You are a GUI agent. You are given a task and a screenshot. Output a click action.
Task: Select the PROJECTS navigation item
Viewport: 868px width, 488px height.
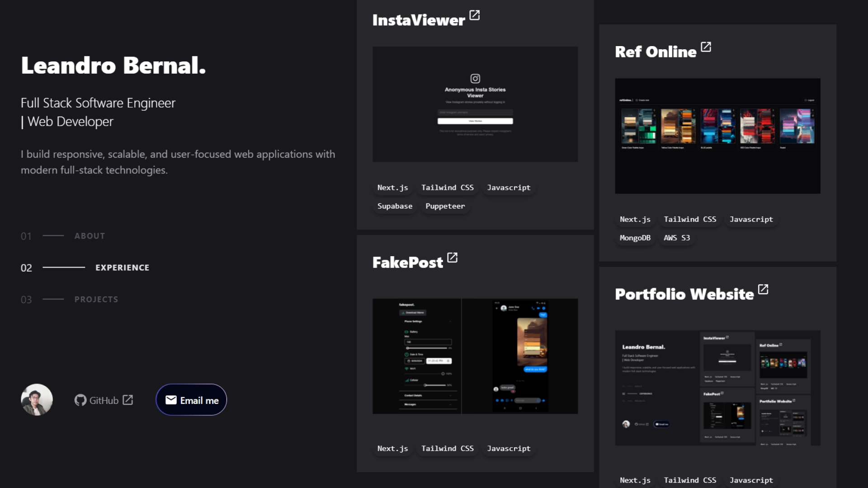[95, 299]
